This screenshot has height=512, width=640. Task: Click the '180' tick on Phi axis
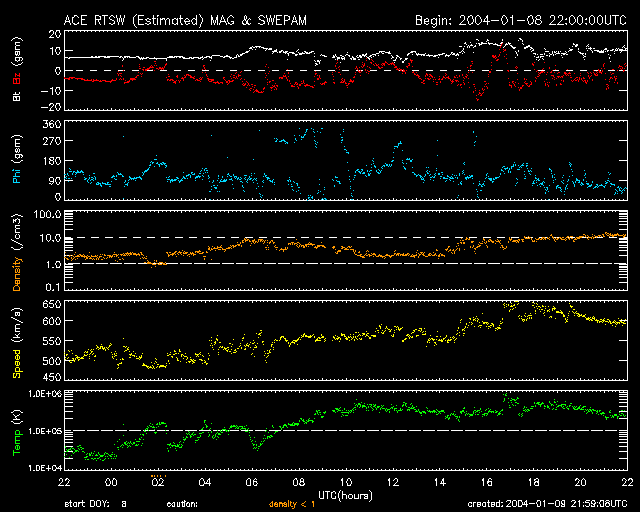[x=52, y=161]
